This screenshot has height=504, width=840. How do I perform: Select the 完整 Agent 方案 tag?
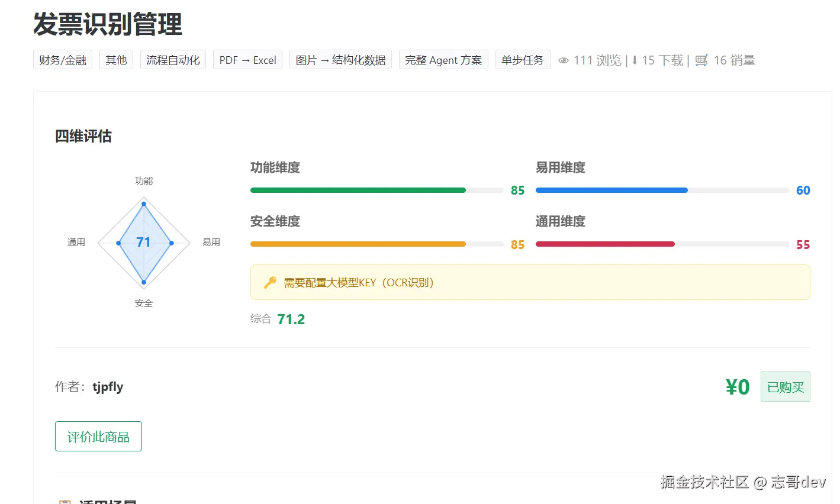coord(443,60)
